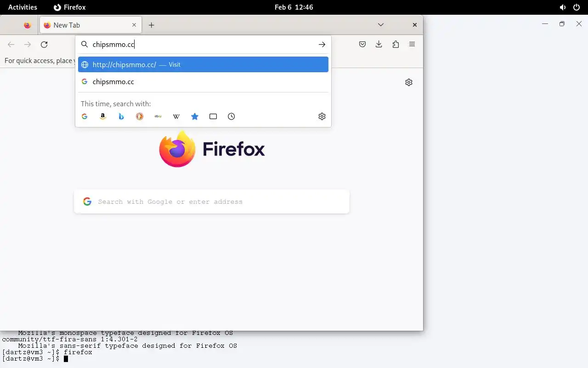Close the New Tab tab
The image size is (588, 368).
pyautogui.click(x=134, y=25)
